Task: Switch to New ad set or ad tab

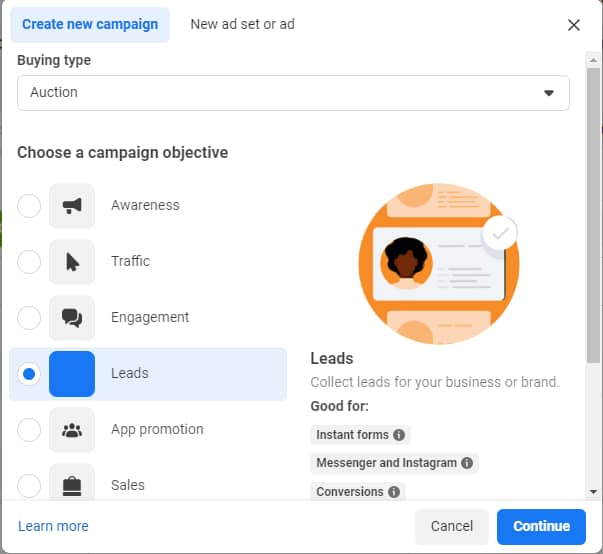Action: click(x=243, y=25)
